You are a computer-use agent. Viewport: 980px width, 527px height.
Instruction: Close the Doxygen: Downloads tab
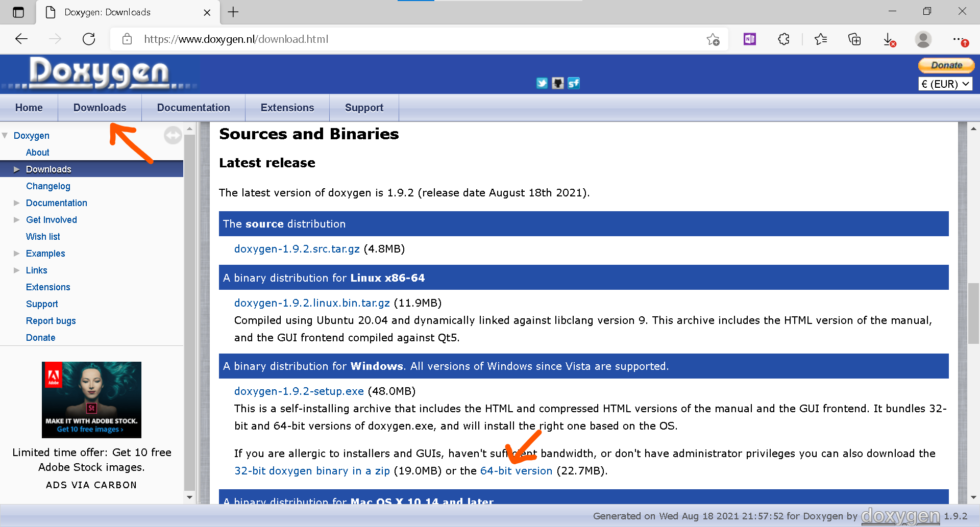207,12
